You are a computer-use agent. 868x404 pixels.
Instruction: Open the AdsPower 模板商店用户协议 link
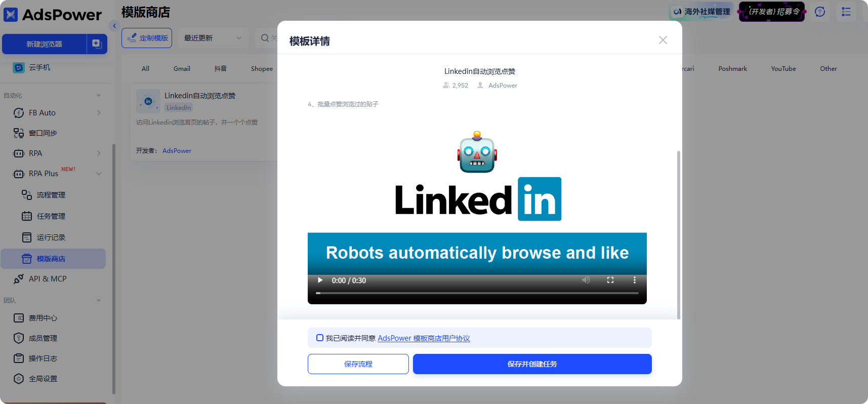424,338
